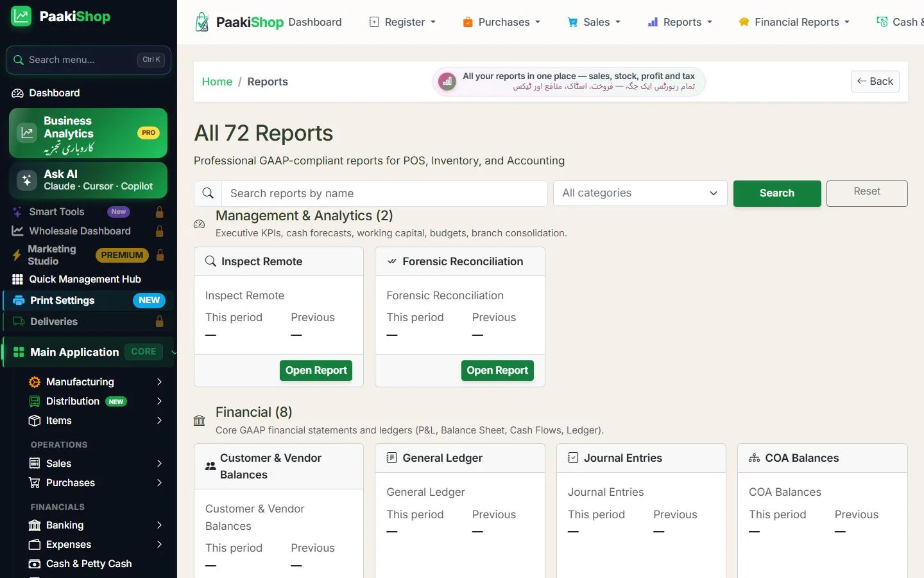Screen dimensions: 924x578
Task: Go to Home breadcrumb link
Action: 217,82
